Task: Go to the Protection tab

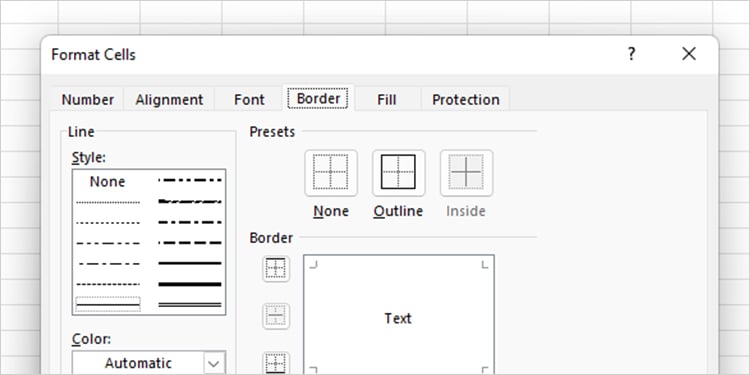Action: click(466, 99)
